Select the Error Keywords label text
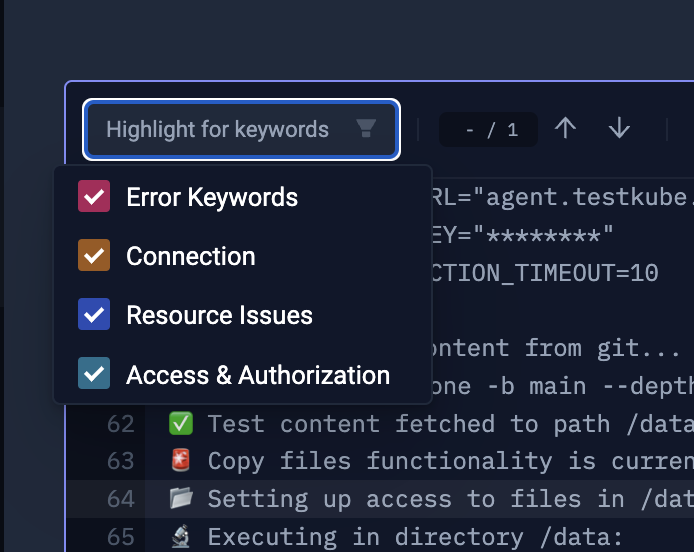 coord(212,197)
